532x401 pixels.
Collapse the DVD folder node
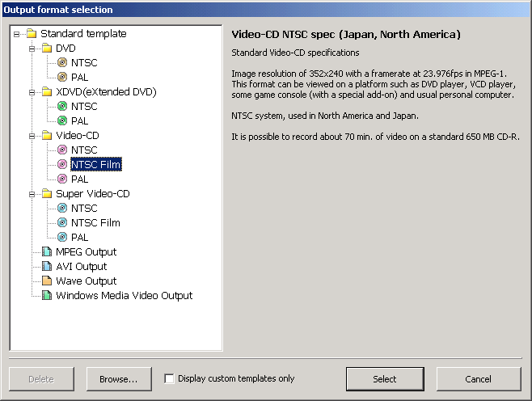[x=32, y=49]
